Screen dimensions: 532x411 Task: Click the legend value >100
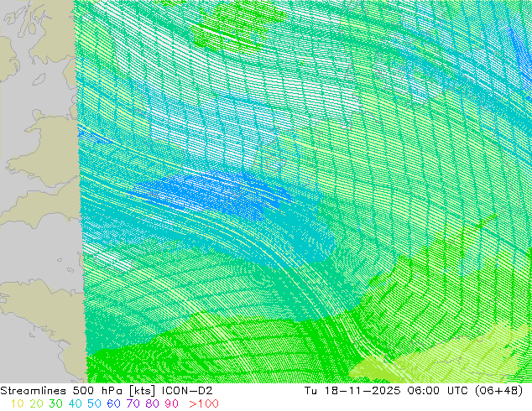click(204, 404)
